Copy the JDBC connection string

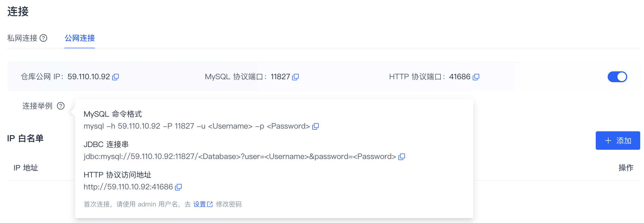point(402,157)
